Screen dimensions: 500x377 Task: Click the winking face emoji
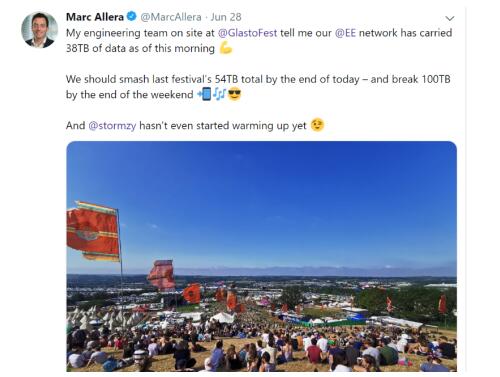(317, 125)
